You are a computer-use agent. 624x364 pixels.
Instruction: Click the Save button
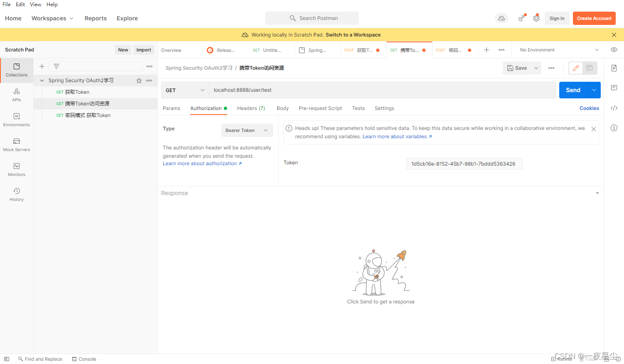click(x=517, y=68)
